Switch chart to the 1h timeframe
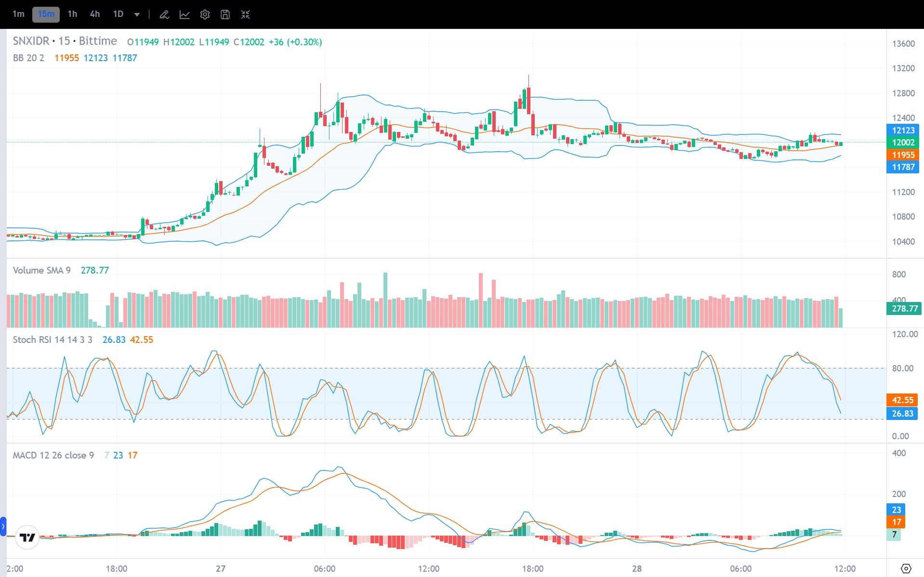 point(71,14)
